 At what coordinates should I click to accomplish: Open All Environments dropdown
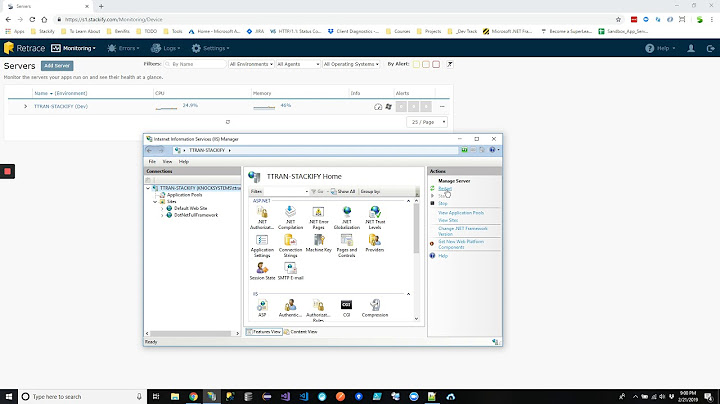[251, 64]
